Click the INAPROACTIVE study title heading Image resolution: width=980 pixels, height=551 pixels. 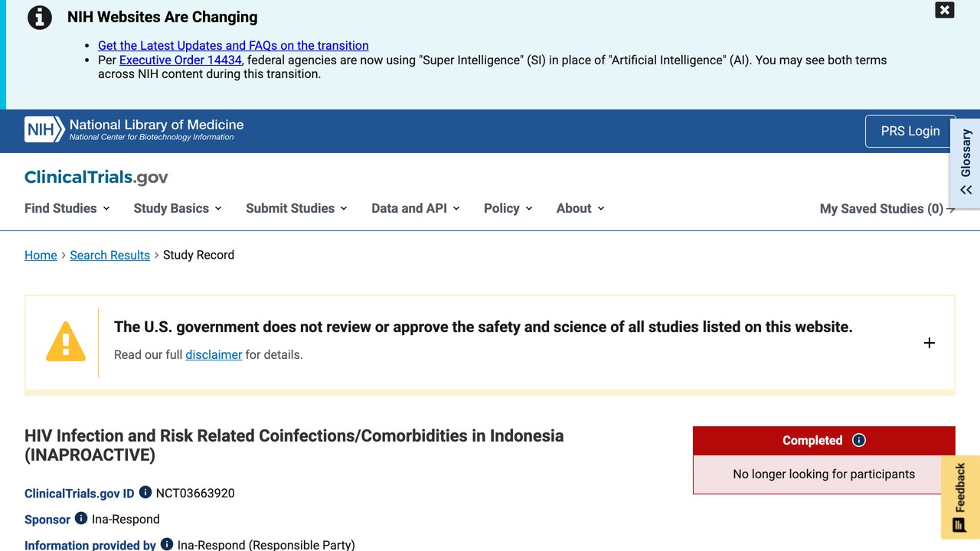[294, 445]
